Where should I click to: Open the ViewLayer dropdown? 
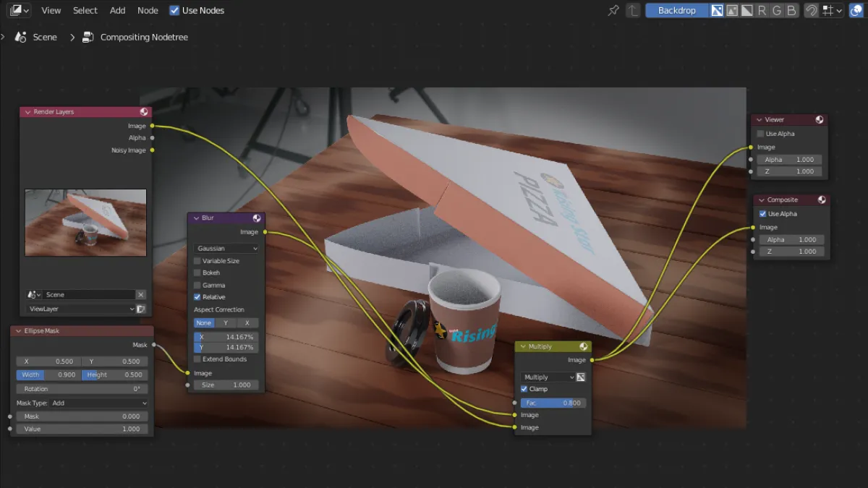click(80, 309)
